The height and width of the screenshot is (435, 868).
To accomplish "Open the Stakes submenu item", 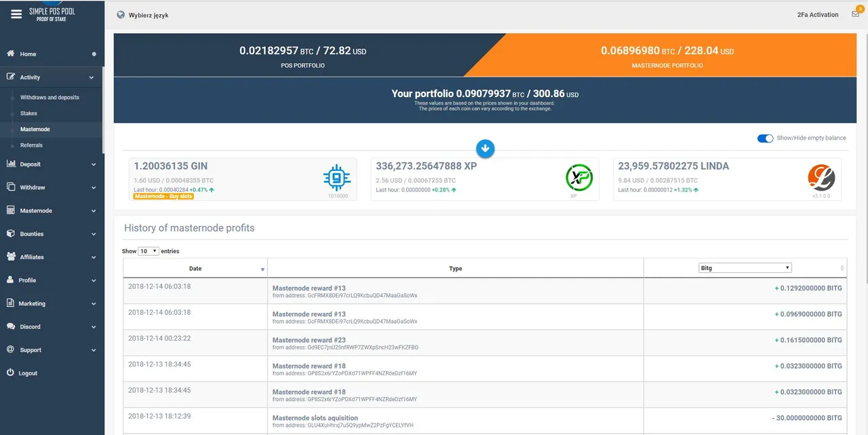I will click(28, 113).
